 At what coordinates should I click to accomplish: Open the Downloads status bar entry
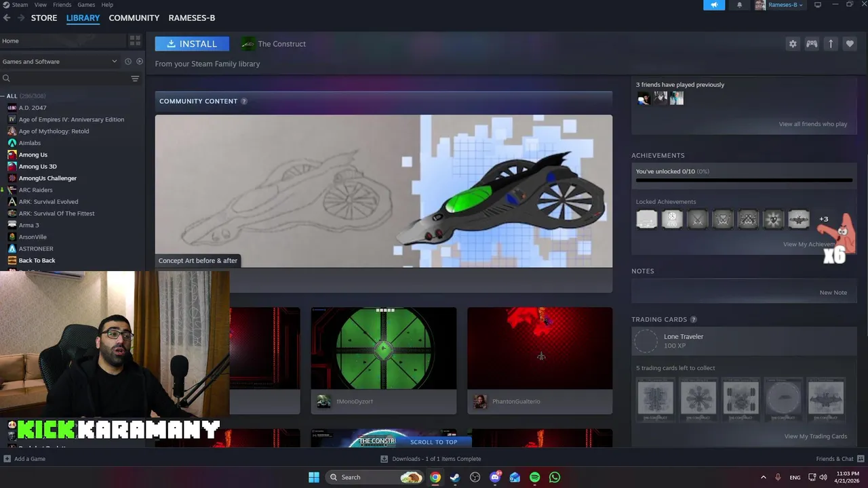[431, 459]
